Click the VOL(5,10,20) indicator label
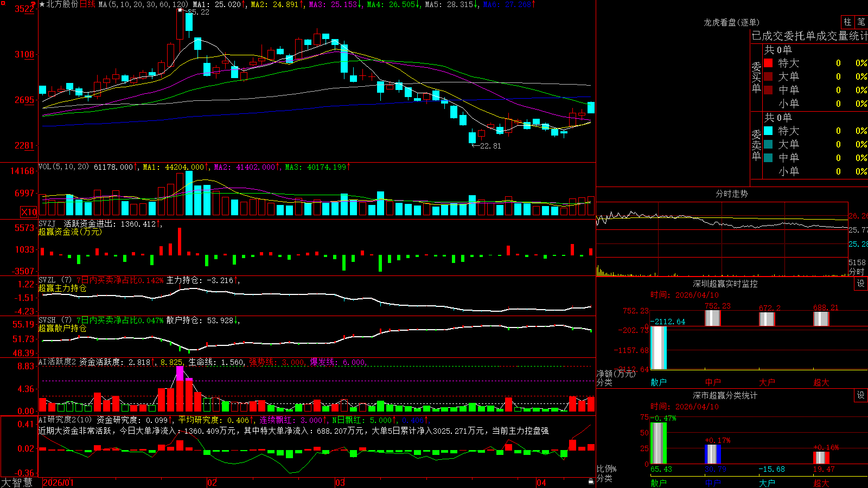The height and width of the screenshot is (488, 868). click(64, 167)
